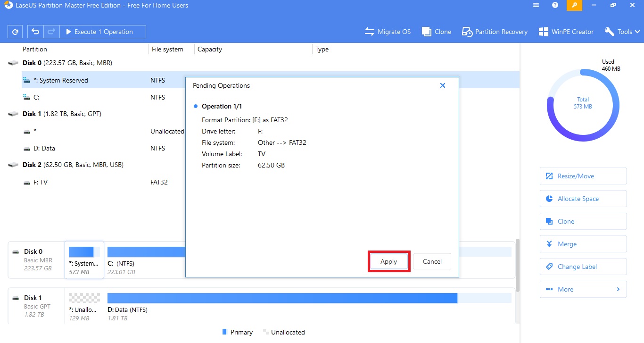Screen dimensions: 644x343
Task: Open the help question mark icon
Action: coord(555,5)
